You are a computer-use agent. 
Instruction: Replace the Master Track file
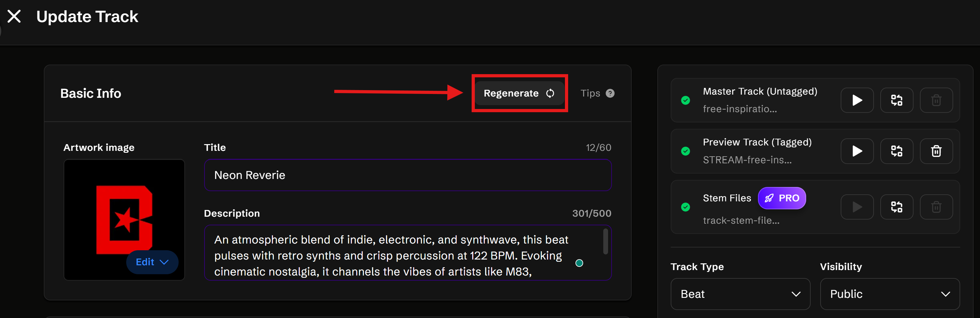coord(896,100)
